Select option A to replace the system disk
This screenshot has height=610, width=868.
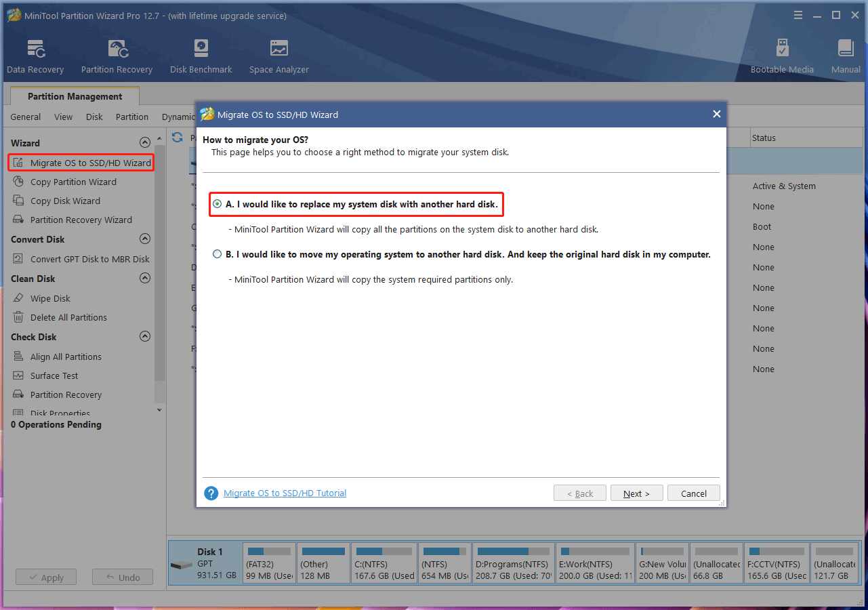click(x=218, y=204)
